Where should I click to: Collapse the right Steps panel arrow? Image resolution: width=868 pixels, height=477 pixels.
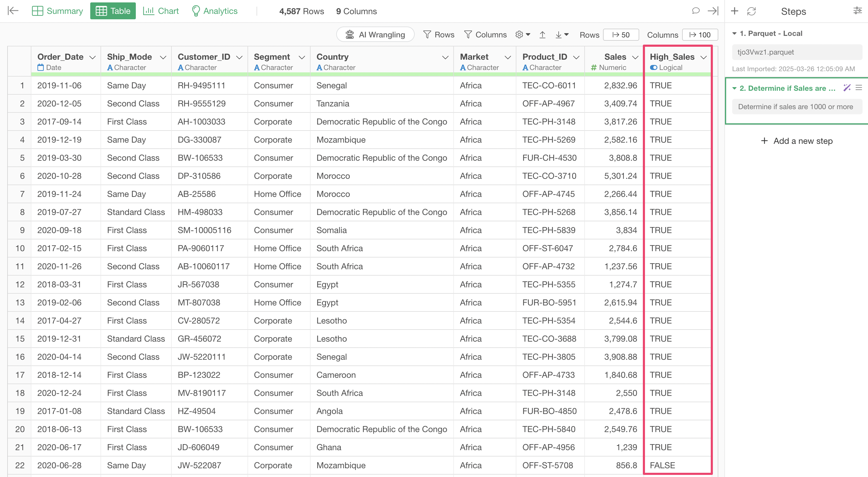coord(713,11)
